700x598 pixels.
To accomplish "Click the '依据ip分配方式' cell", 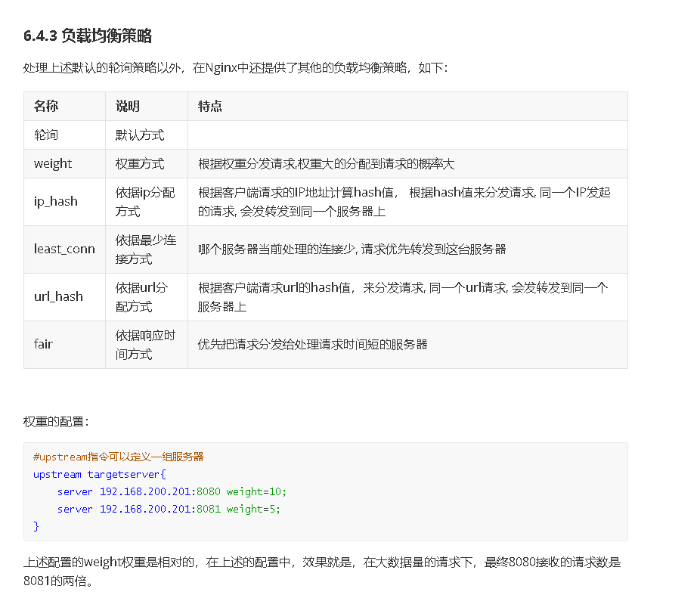I will [x=145, y=202].
